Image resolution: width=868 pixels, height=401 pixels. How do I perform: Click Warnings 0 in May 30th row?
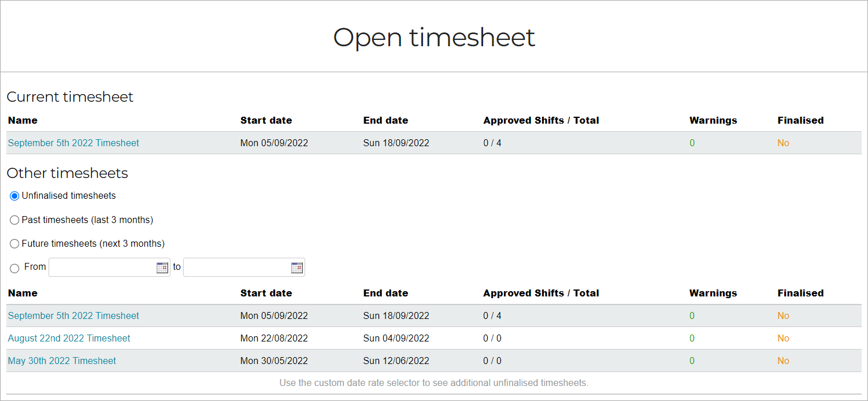point(692,361)
